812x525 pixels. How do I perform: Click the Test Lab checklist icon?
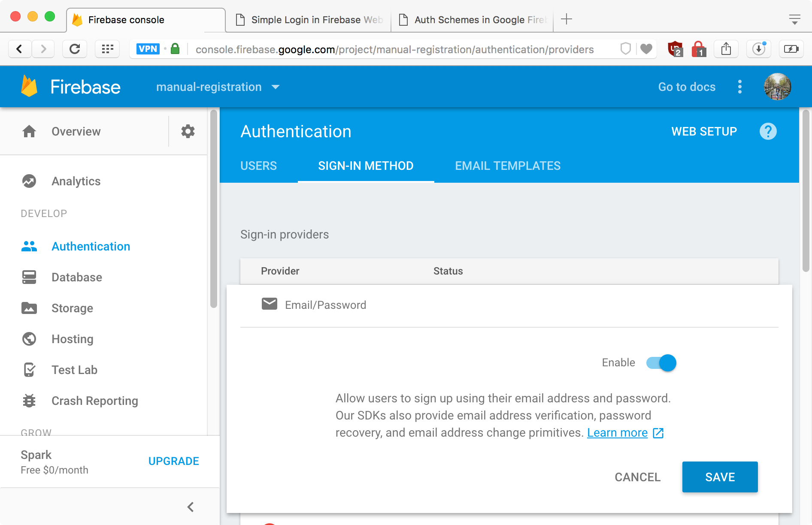(x=29, y=370)
